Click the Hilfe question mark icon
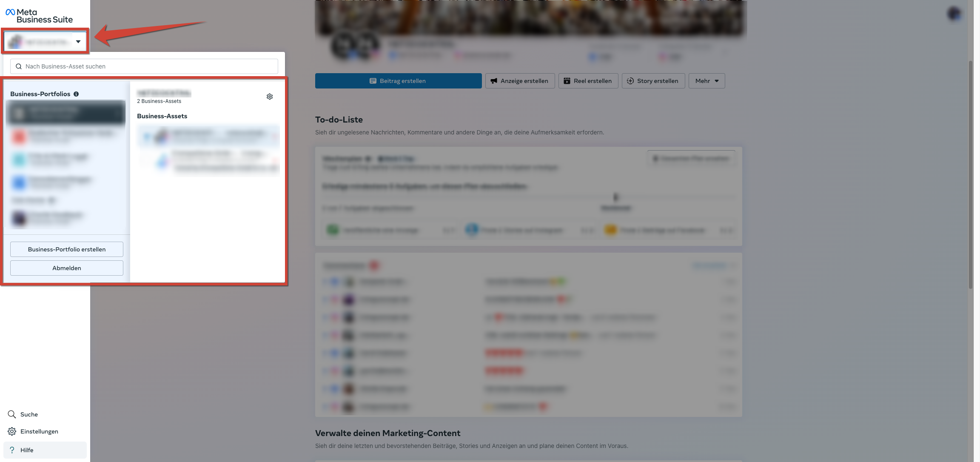Screen dimensions: 980x462 point(12,450)
